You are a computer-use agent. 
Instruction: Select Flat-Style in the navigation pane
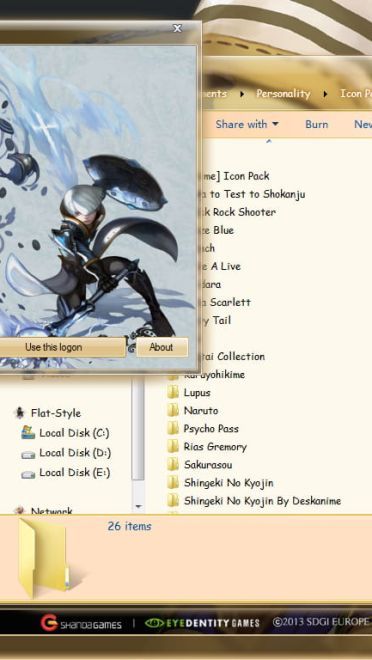pos(56,413)
